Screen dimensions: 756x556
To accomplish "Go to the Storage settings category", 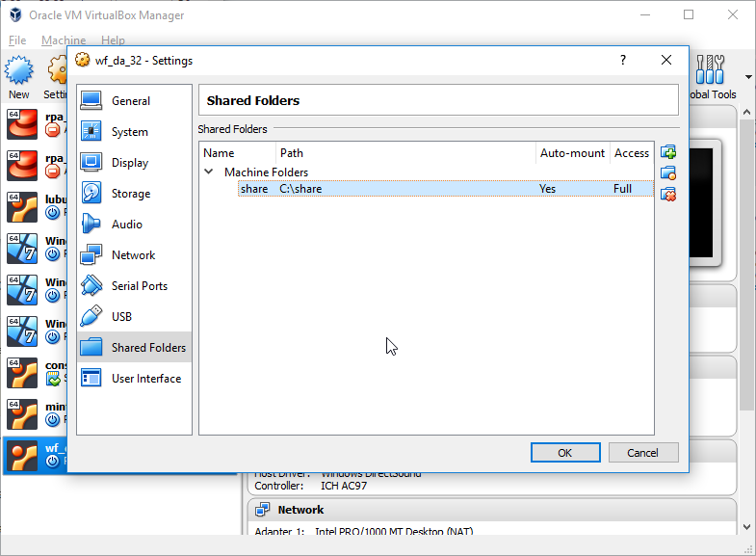I will coord(134,194).
